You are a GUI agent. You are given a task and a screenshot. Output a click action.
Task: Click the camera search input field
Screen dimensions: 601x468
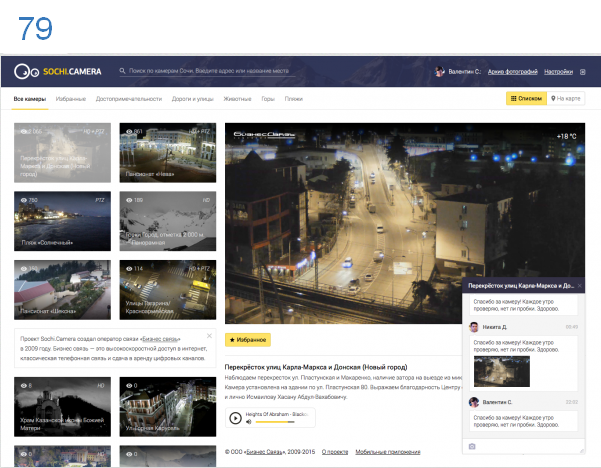point(210,72)
